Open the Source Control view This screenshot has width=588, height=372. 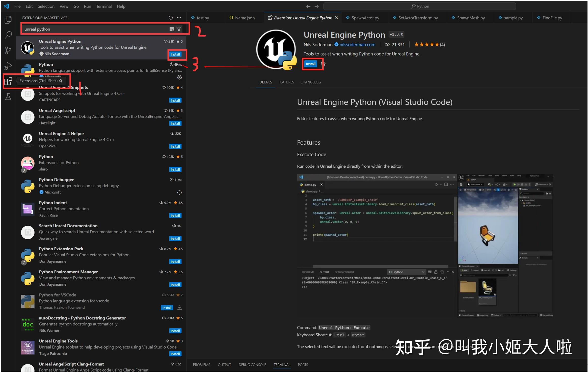8,50
